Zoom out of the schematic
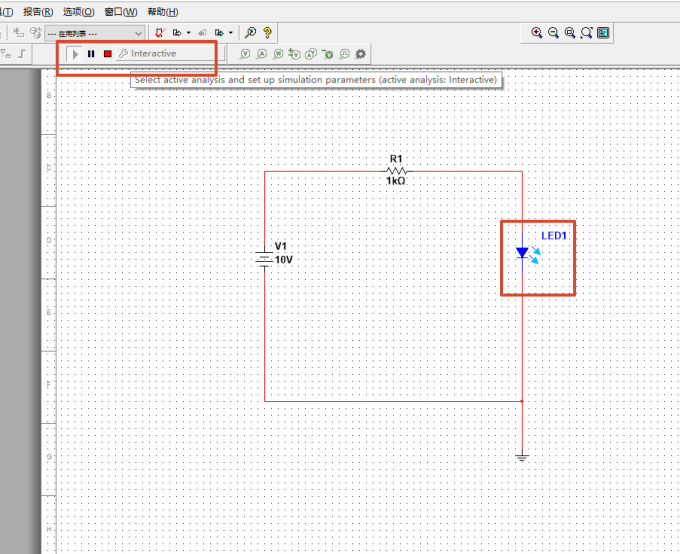 tap(553, 33)
